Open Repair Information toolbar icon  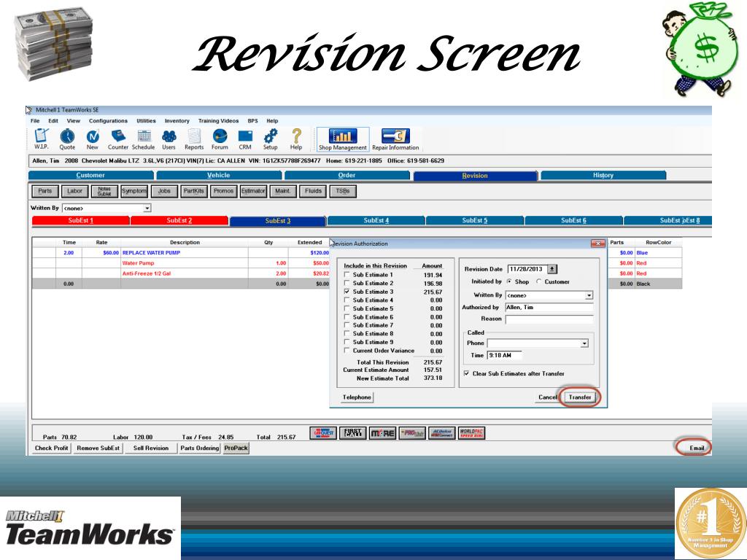pos(395,139)
